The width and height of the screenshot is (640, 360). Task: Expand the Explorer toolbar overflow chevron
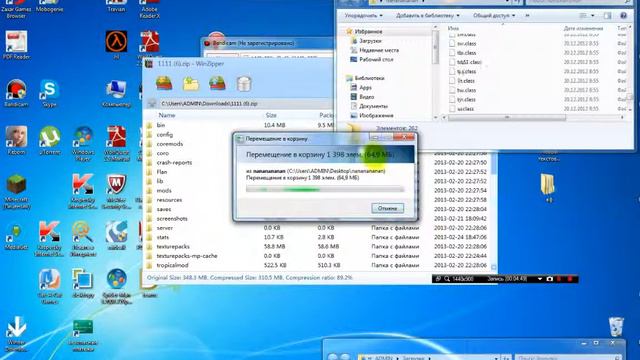click(x=527, y=16)
